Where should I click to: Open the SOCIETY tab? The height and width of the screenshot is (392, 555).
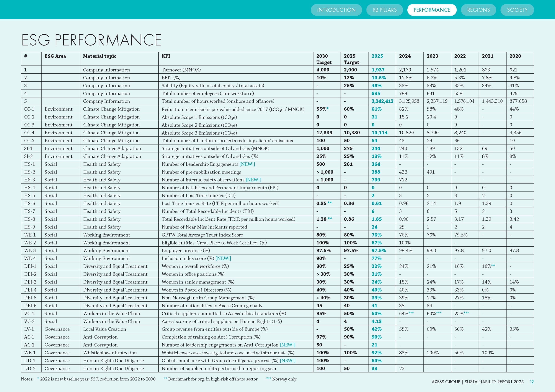point(517,10)
